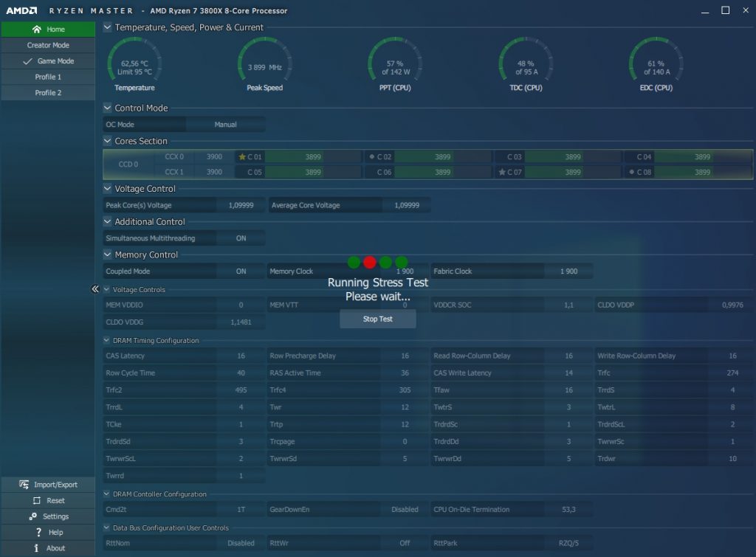The image size is (756, 557).
Task: Toggle Simultaneous Multithreading ON value
Action: [x=241, y=238]
